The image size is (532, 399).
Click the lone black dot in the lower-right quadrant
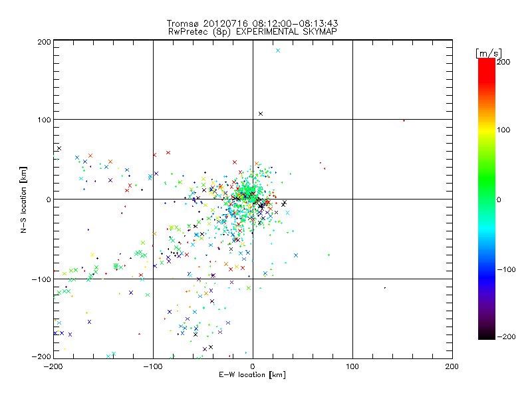[385, 288]
